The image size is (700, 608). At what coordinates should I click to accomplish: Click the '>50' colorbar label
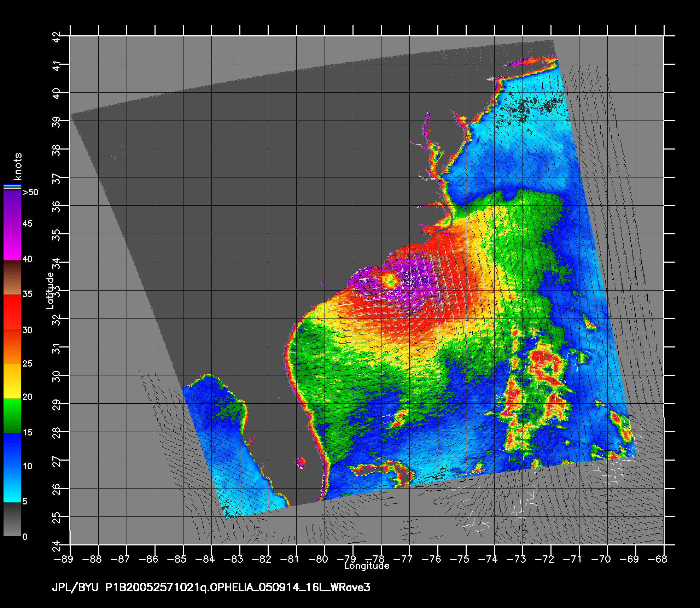point(30,192)
